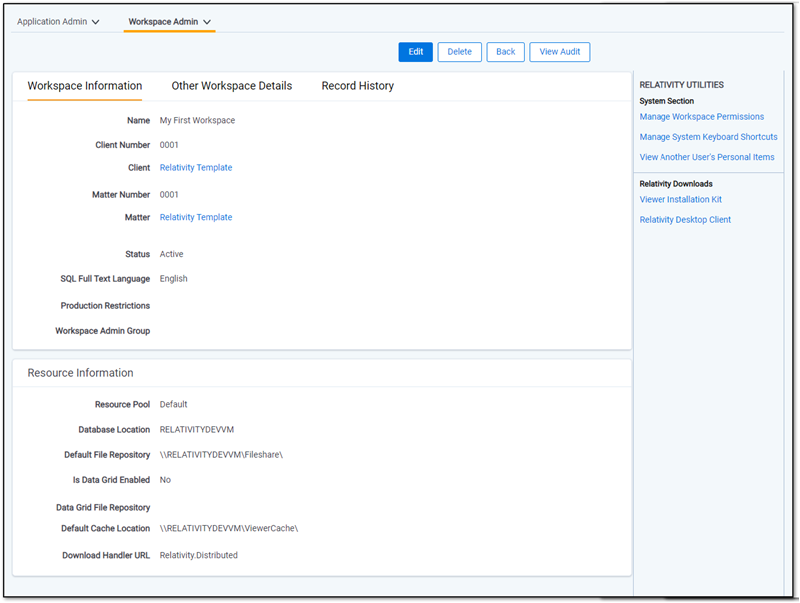Open the Other Workspace Details tab
This screenshot has height=603, width=800.
[x=232, y=86]
